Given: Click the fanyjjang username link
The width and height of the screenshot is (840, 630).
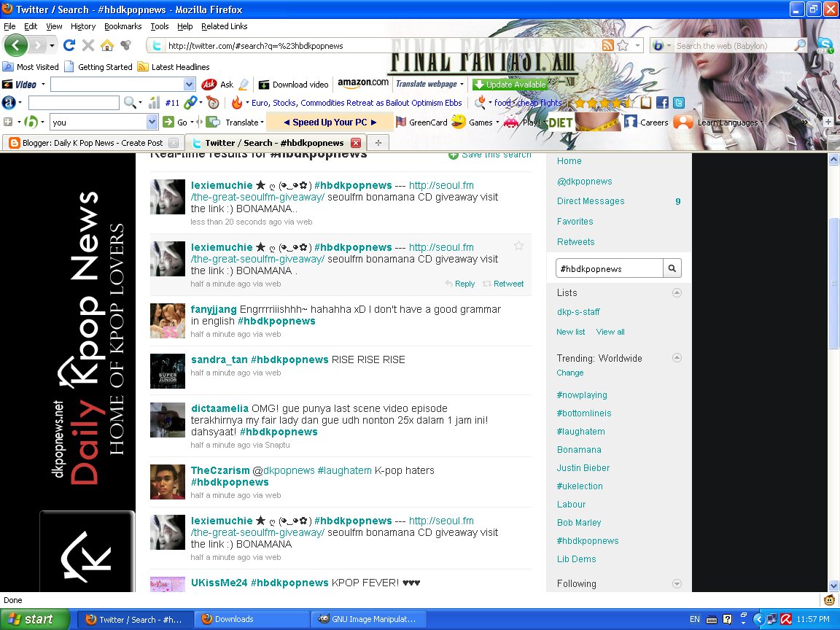Looking at the screenshot, I should click(213, 310).
